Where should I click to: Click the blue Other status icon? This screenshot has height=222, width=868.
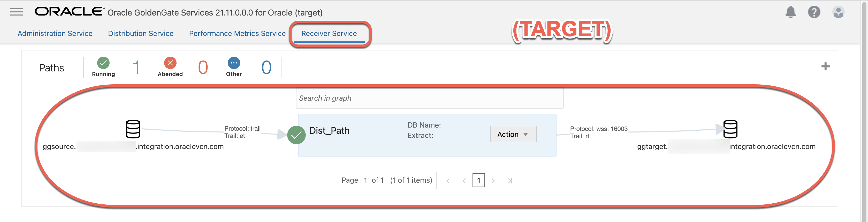pyautogui.click(x=234, y=63)
